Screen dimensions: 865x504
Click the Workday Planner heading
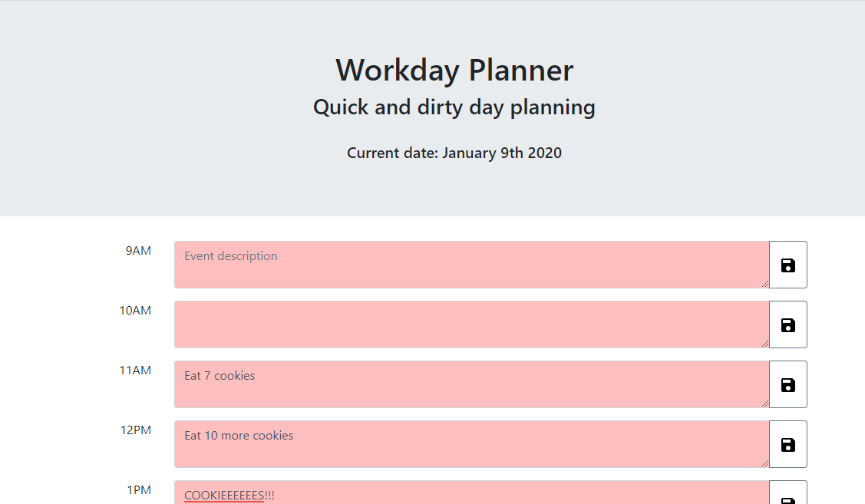(x=454, y=71)
